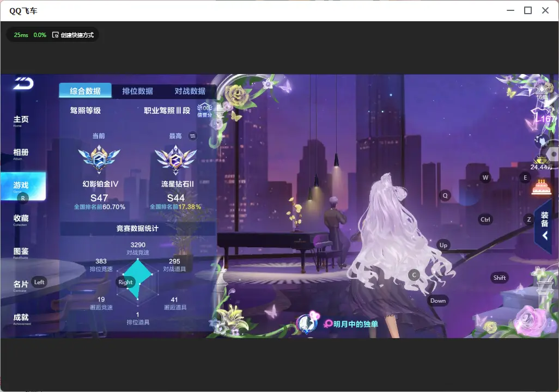Click the 信誉分 100 credit score badge
559x392 pixels.
(205, 110)
